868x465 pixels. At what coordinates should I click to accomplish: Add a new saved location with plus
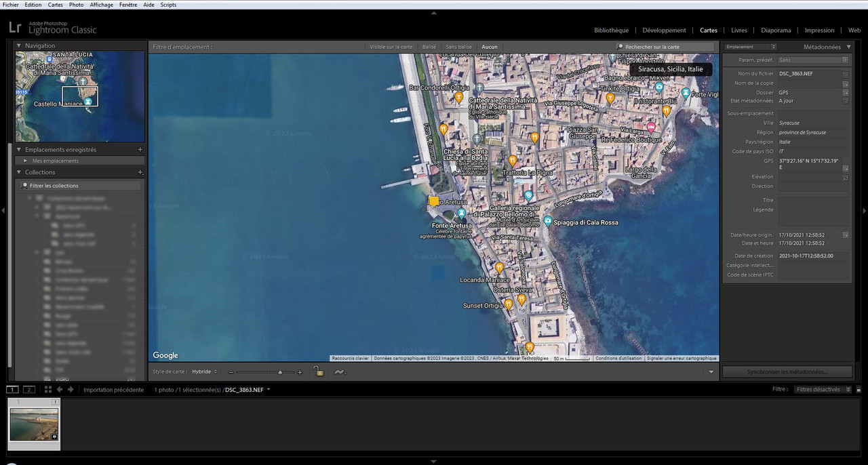(x=140, y=150)
